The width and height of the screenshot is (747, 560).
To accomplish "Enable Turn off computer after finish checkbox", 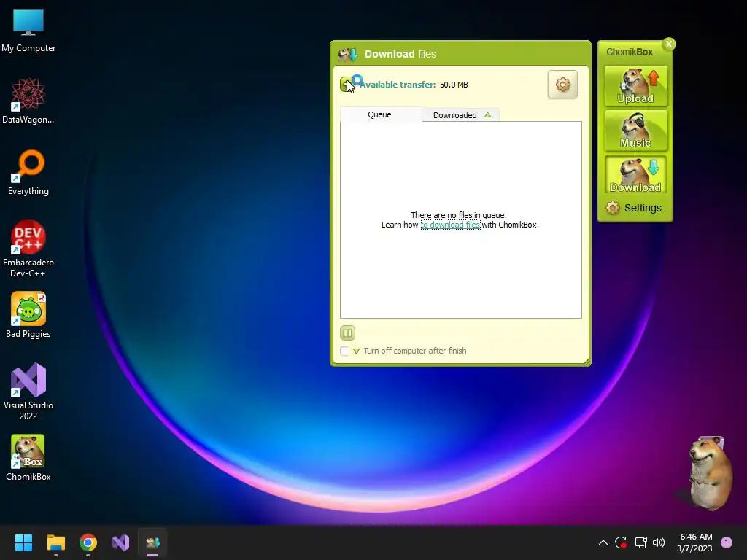I will (x=344, y=351).
